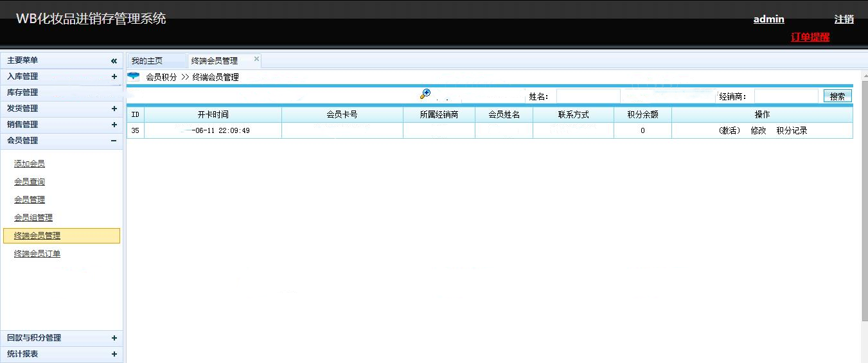Focus the 姓名 input field
Image resolution: width=868 pixels, height=363 pixels.
click(x=588, y=96)
